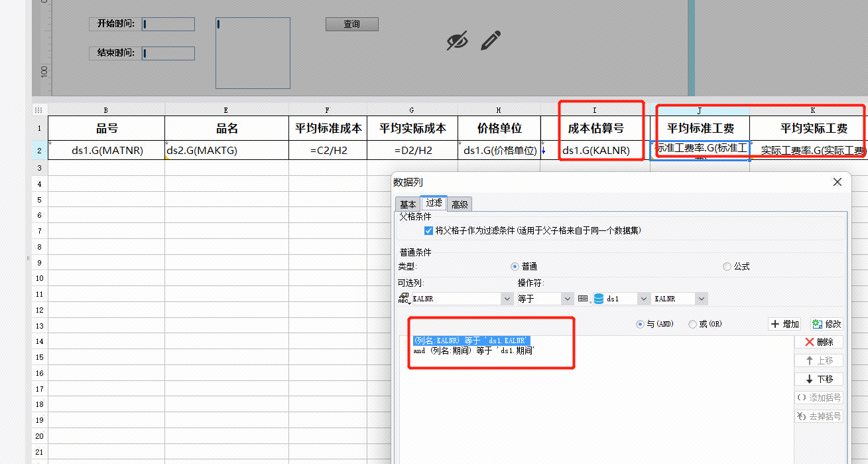Click the spreadsheet select-all corner icon

(x=39, y=110)
